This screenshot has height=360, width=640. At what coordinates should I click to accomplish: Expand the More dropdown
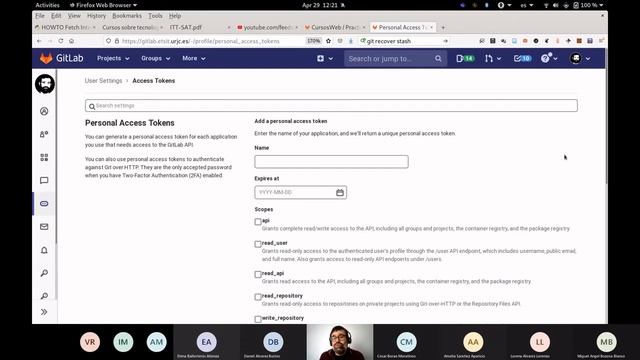pos(193,58)
